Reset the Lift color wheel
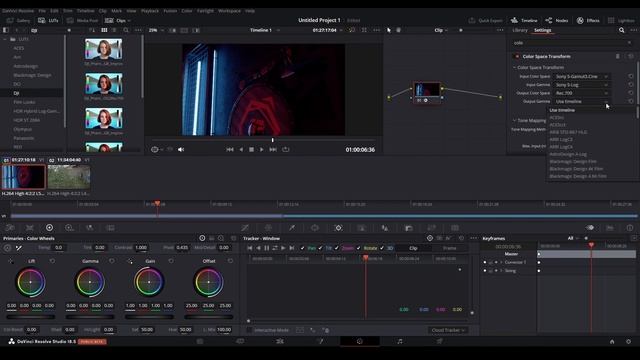The width and height of the screenshot is (640, 360). tap(52, 261)
